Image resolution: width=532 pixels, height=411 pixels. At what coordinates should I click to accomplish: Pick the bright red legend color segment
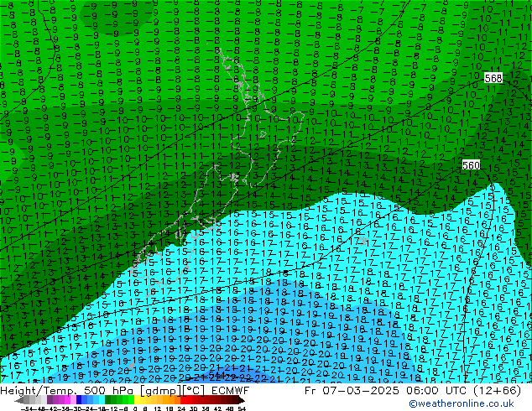point(183,401)
